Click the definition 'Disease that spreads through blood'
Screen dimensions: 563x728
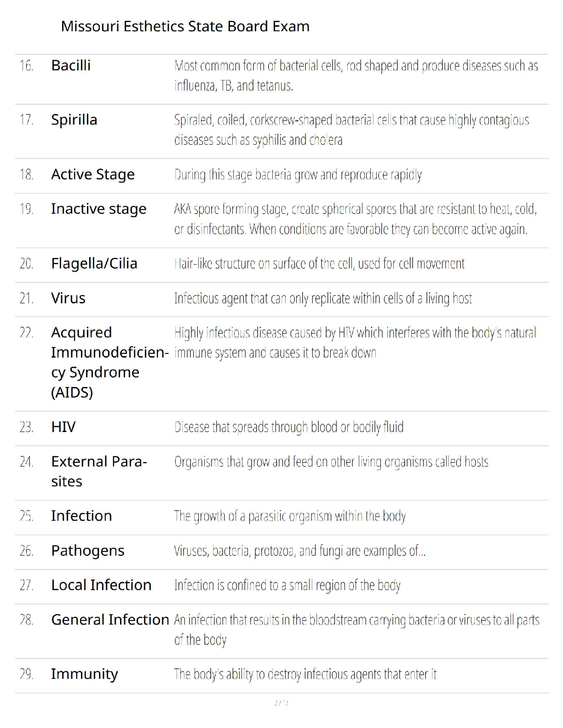pyautogui.click(x=289, y=427)
